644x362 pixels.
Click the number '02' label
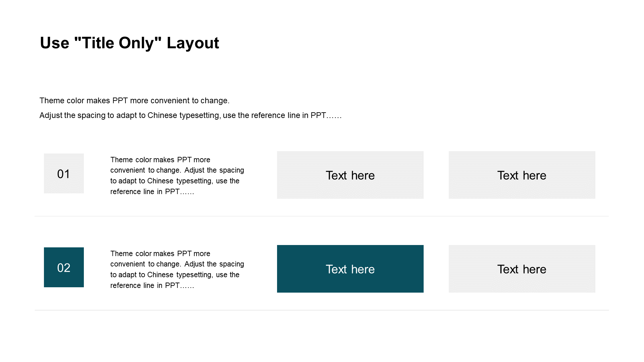click(64, 268)
